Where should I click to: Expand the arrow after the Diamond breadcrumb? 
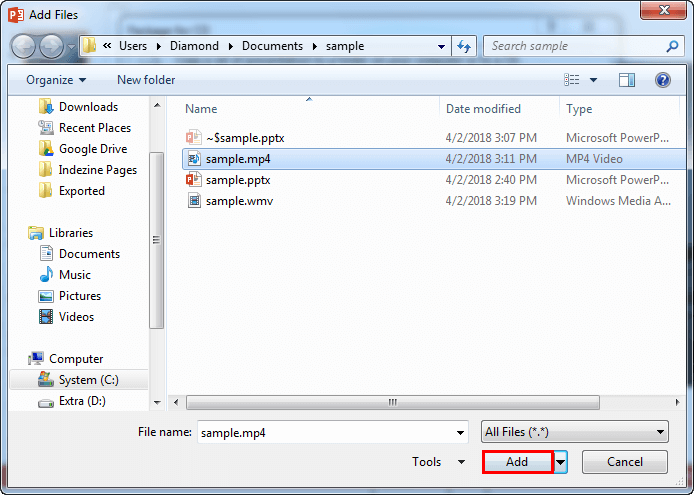(x=231, y=46)
